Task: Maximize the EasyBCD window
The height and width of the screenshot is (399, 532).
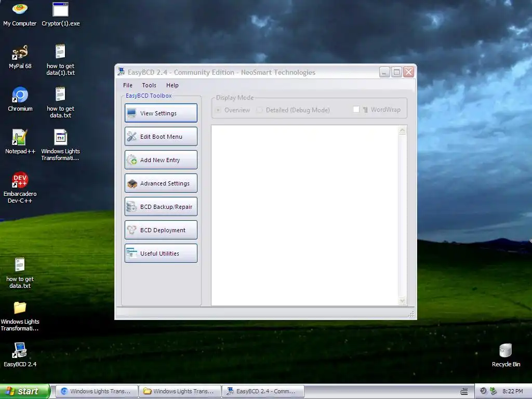Action: click(396, 72)
